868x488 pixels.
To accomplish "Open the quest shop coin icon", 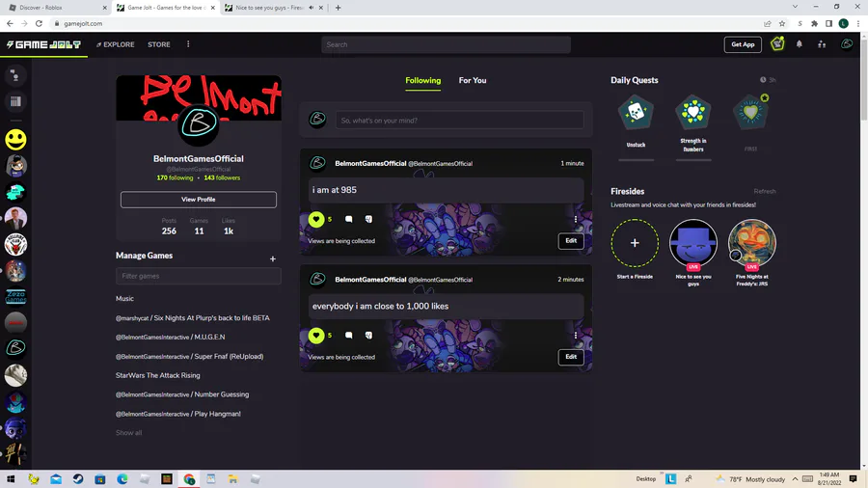I will point(777,43).
